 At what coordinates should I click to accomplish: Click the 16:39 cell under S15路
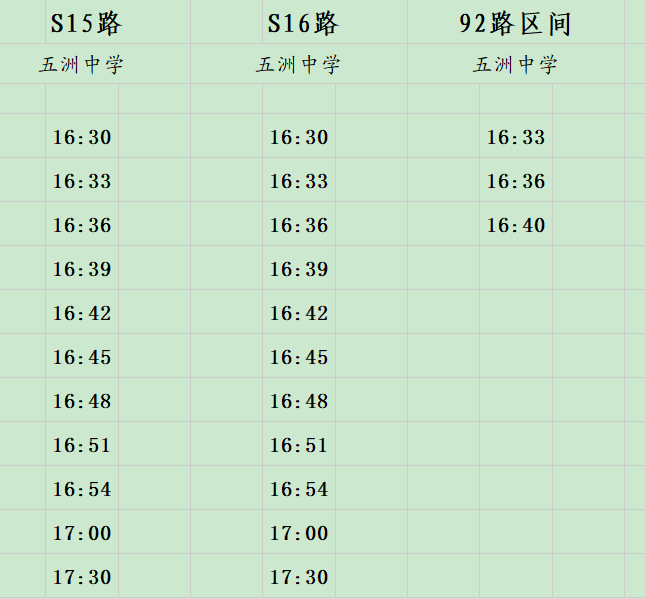click(x=82, y=268)
